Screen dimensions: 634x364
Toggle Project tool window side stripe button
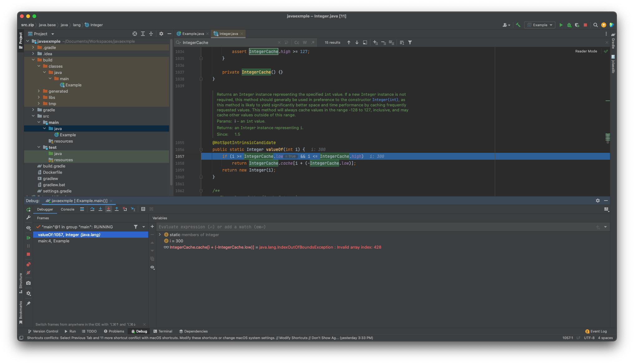pyautogui.click(x=21, y=41)
